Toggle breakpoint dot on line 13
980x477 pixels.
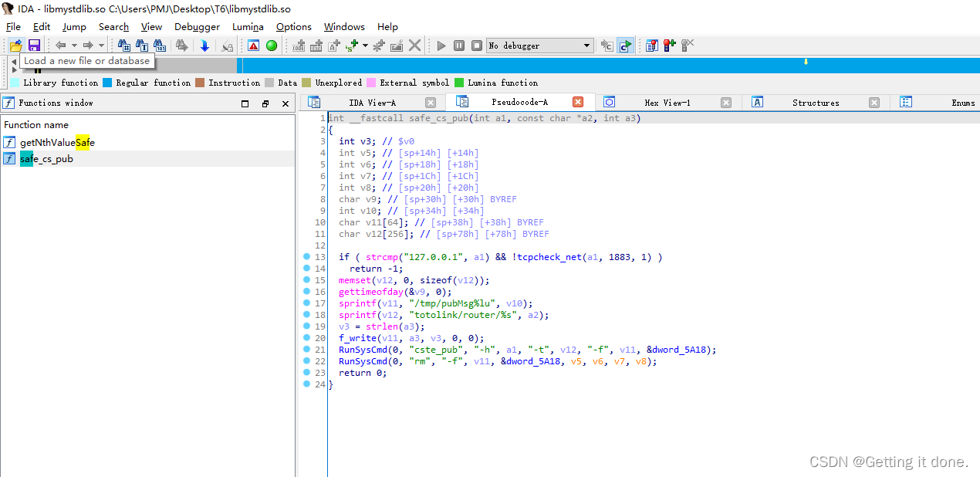(x=306, y=257)
